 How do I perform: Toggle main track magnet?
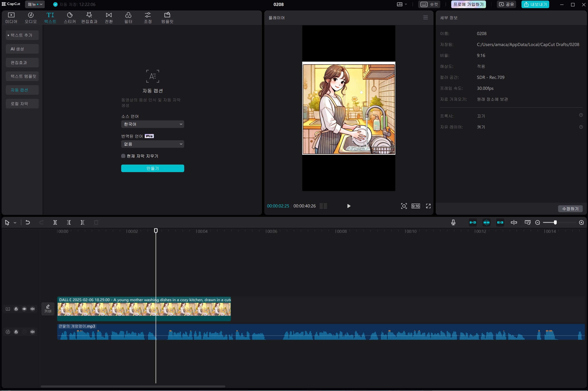473,222
